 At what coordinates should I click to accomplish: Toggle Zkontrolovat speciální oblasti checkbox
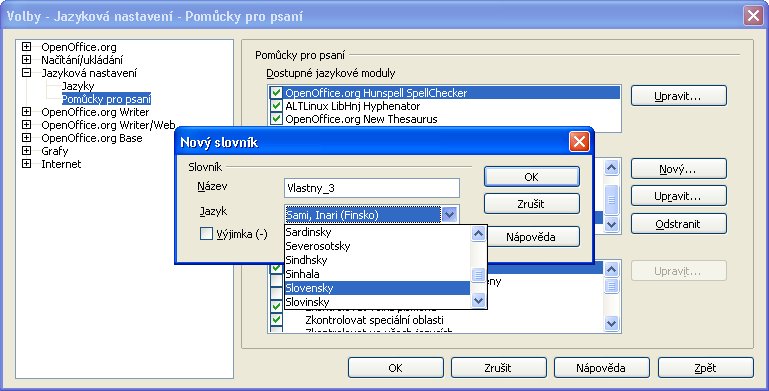point(276,319)
